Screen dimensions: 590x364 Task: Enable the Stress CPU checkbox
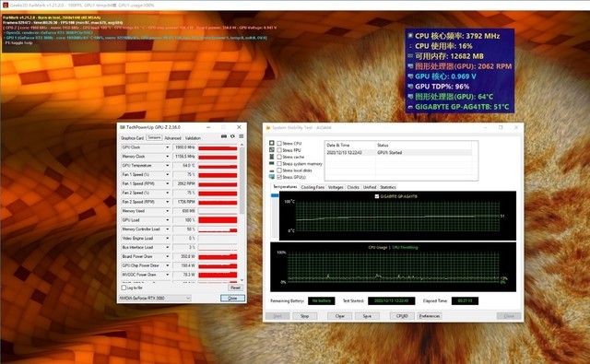[x=279, y=143]
